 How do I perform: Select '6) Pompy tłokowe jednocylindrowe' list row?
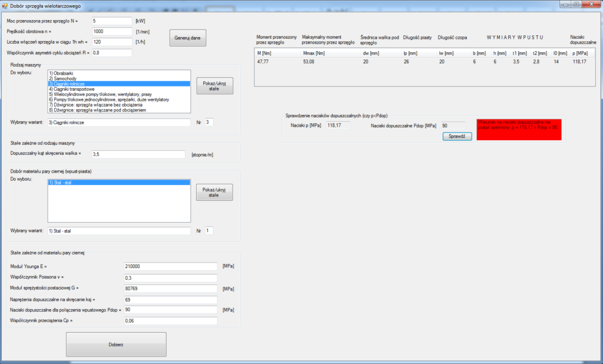coord(119,100)
